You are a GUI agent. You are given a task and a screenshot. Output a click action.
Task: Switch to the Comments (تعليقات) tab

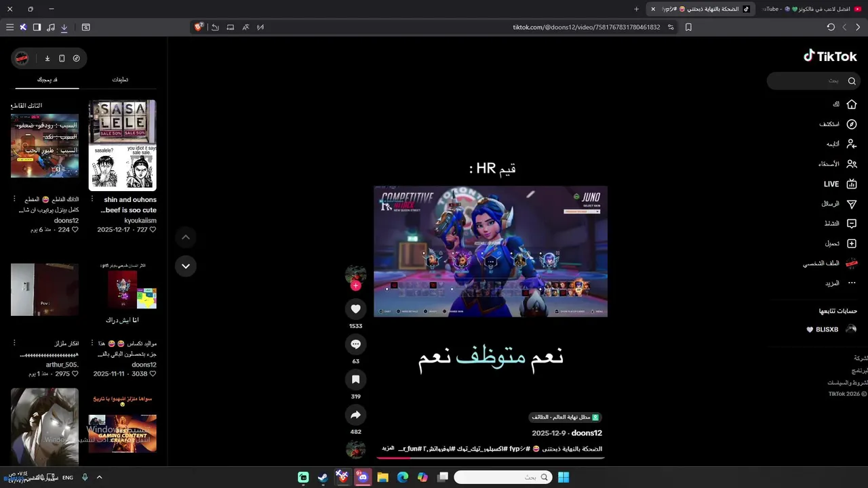coord(120,79)
